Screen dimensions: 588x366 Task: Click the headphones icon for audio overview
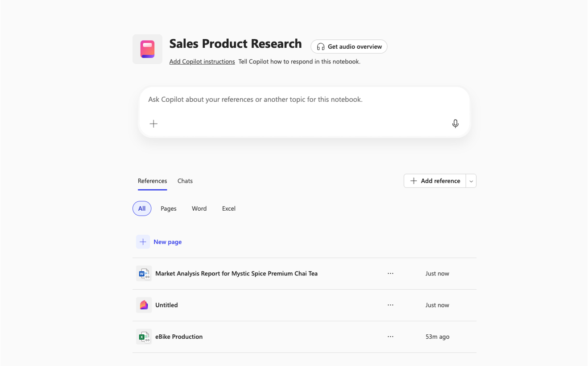tap(320, 47)
